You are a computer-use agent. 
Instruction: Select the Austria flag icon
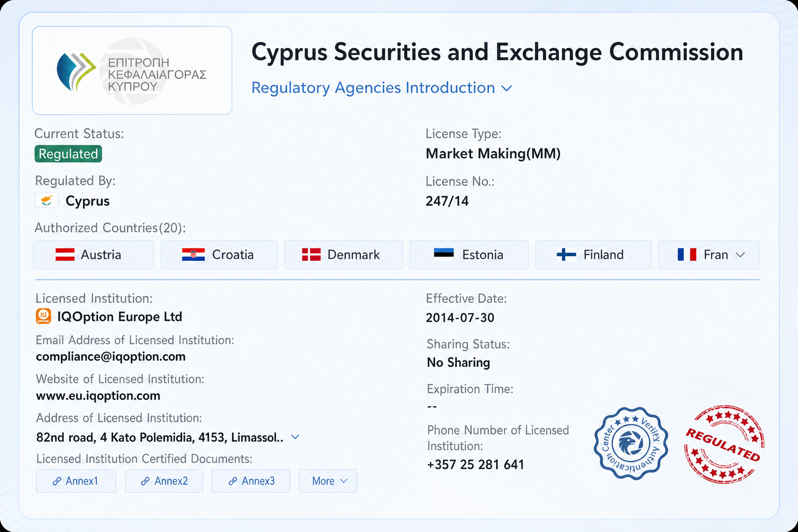pos(65,255)
